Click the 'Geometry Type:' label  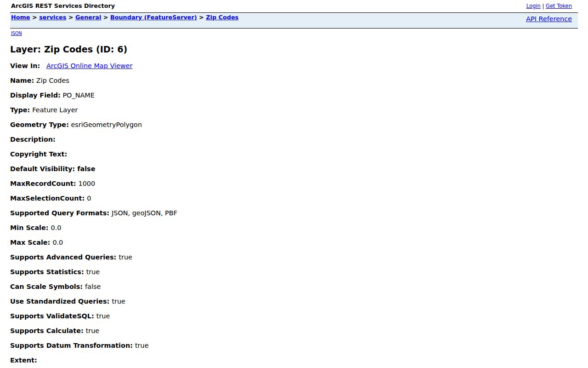[x=40, y=125]
